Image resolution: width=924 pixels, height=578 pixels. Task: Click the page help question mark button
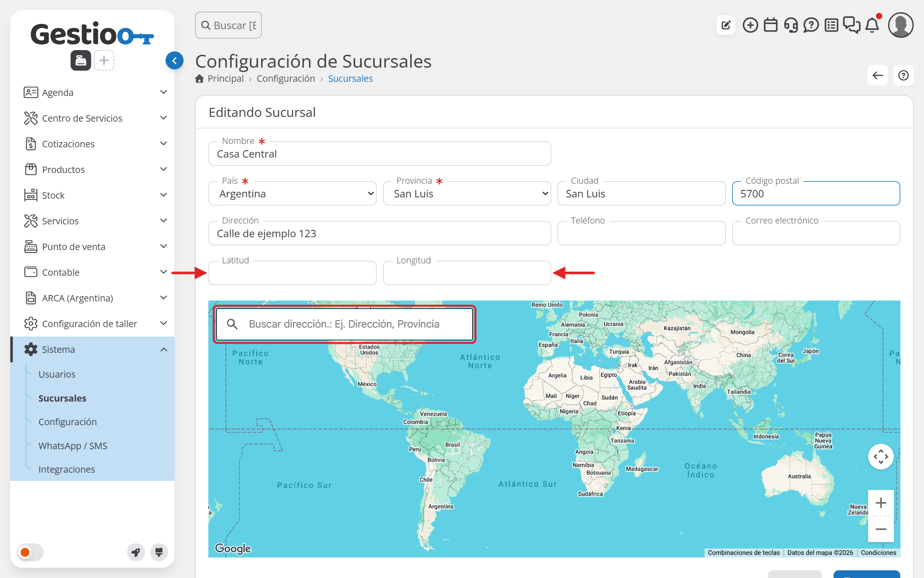903,75
